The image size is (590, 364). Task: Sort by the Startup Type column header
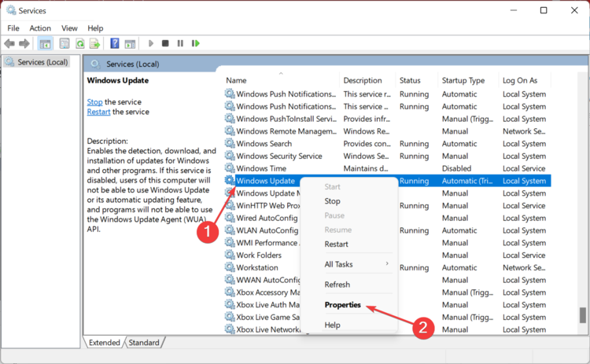point(468,80)
